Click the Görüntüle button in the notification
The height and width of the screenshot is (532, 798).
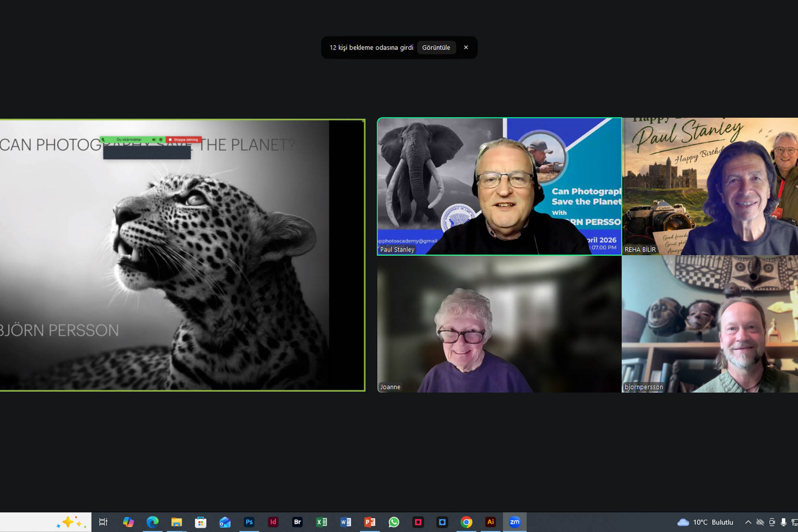pos(436,47)
